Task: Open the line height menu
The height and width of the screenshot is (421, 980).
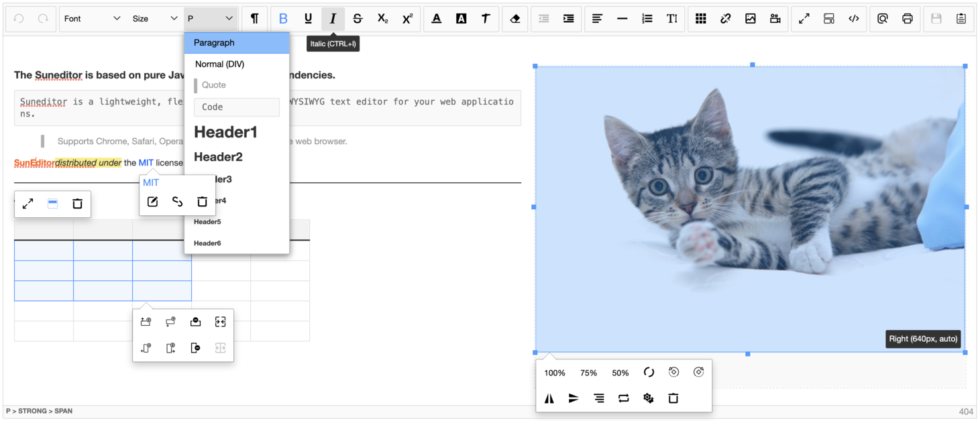Action: click(671, 19)
